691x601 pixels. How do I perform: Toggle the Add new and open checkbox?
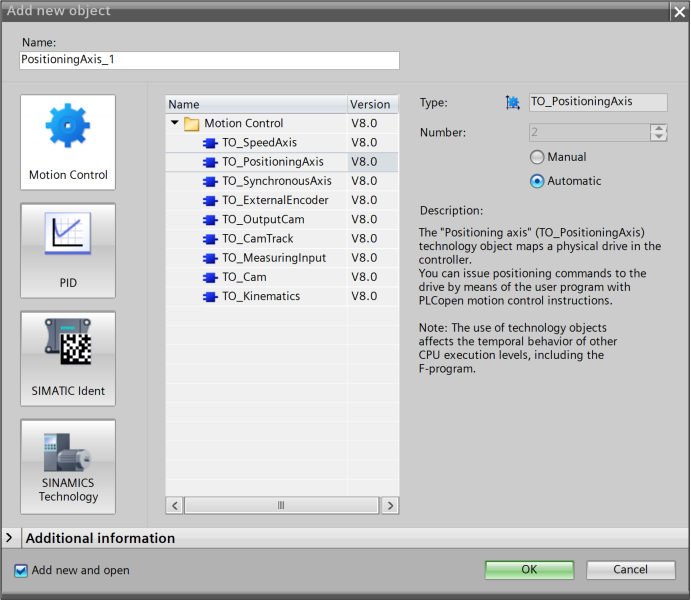click(21, 571)
